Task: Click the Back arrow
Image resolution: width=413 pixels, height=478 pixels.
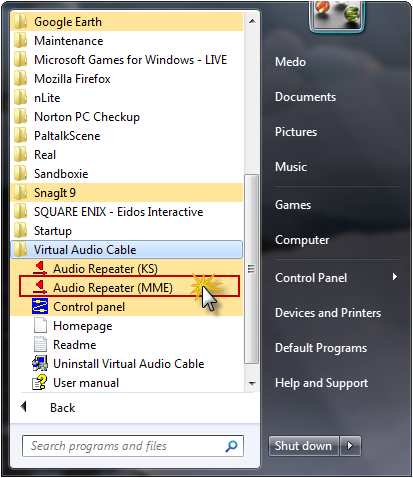Action: coord(23,407)
